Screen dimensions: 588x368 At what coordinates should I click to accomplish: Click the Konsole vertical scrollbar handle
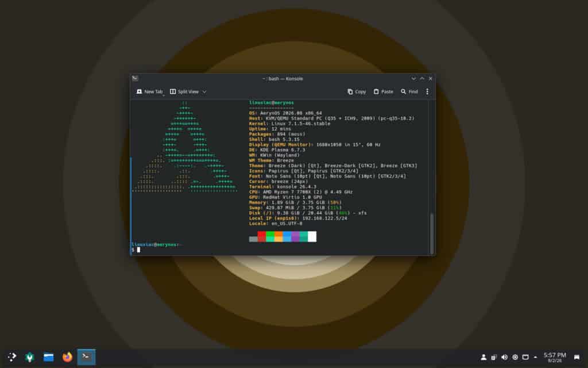tap(432, 233)
